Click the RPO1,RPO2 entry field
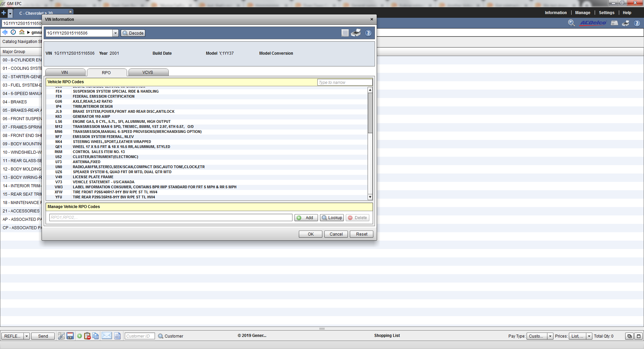Image resolution: width=644 pixels, height=349 pixels. (x=171, y=217)
